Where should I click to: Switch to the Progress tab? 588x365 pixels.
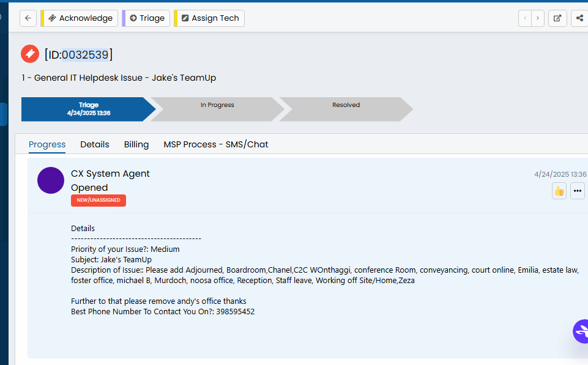[47, 144]
